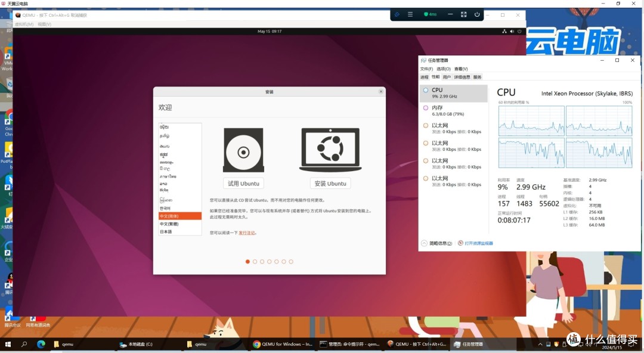Select 中文(简体) in language list
Viewport: 644px width, 353px height.
[180, 216]
